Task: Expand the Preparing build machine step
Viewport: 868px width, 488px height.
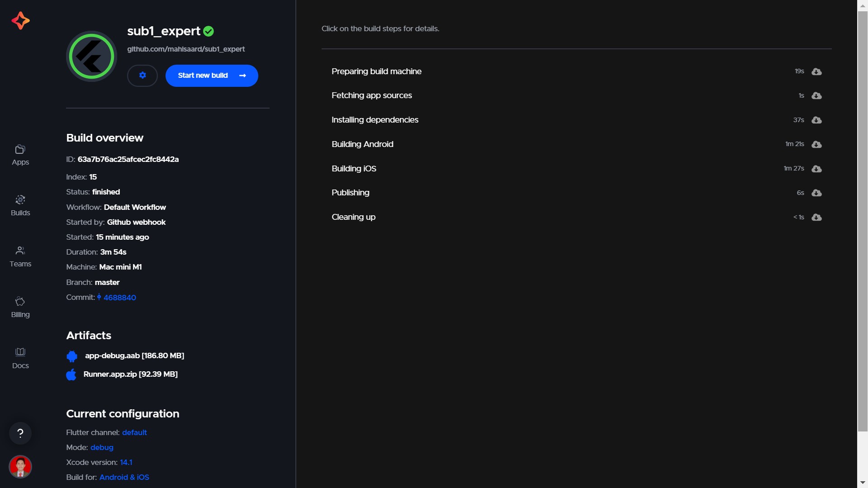Action: 376,71
